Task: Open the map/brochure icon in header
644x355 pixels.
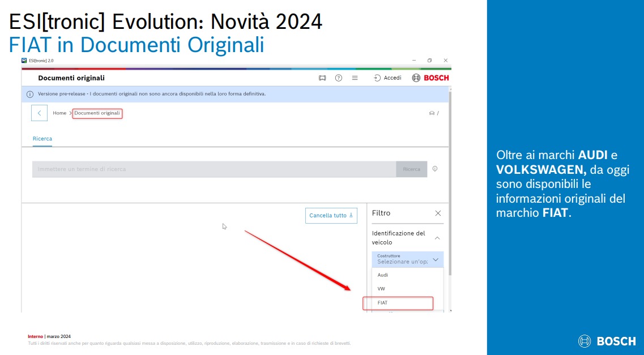Action: point(322,78)
